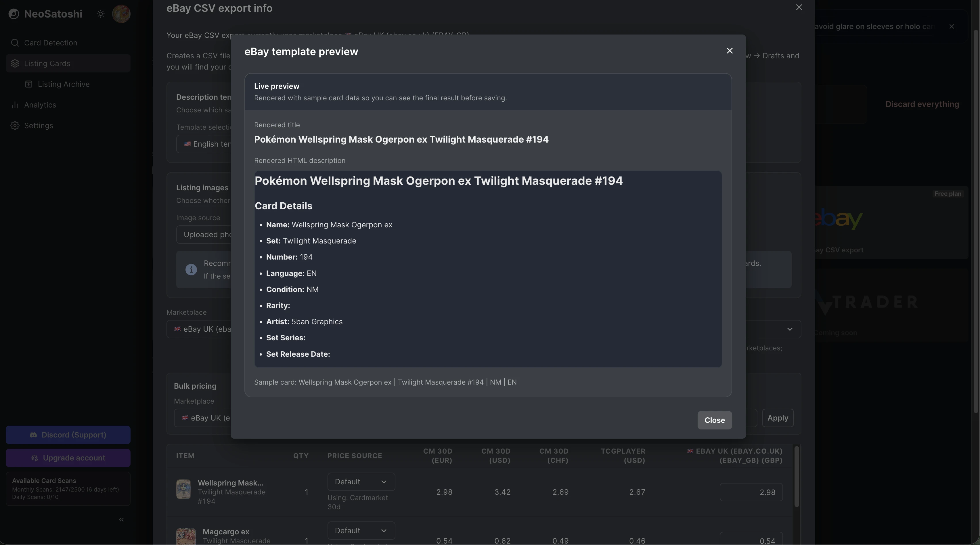Open Discord (Support) link
This screenshot has height=545, width=980.
(68, 435)
